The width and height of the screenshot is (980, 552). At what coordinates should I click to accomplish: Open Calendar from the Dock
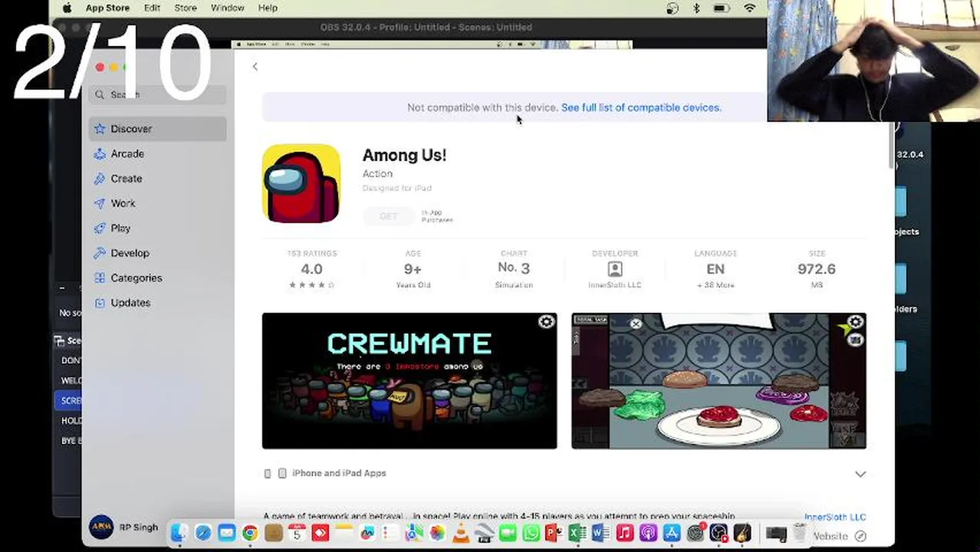click(297, 533)
